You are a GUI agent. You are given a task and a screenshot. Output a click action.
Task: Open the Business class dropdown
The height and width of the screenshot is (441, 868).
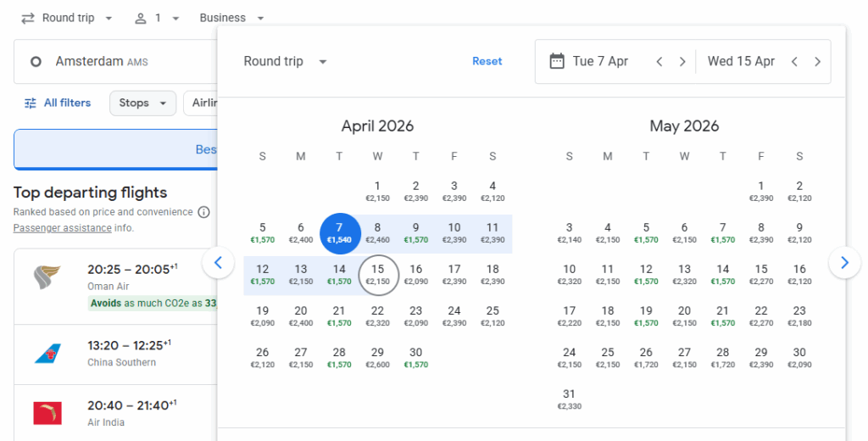click(232, 19)
